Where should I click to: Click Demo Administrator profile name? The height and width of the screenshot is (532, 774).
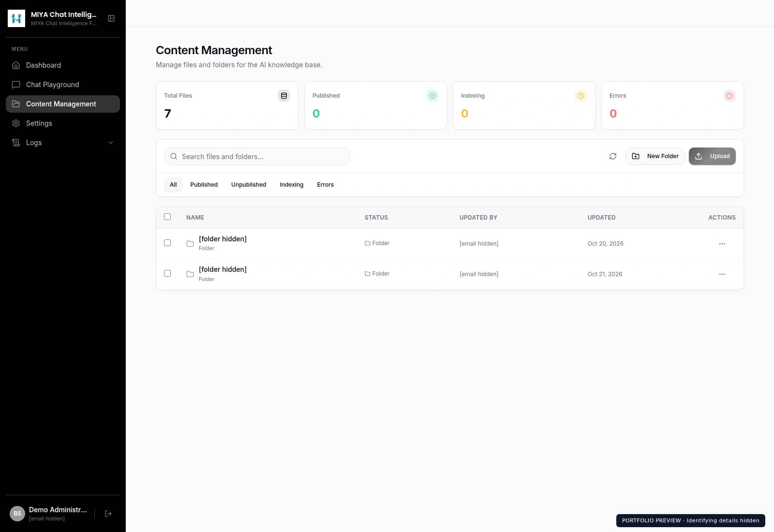[x=58, y=510]
